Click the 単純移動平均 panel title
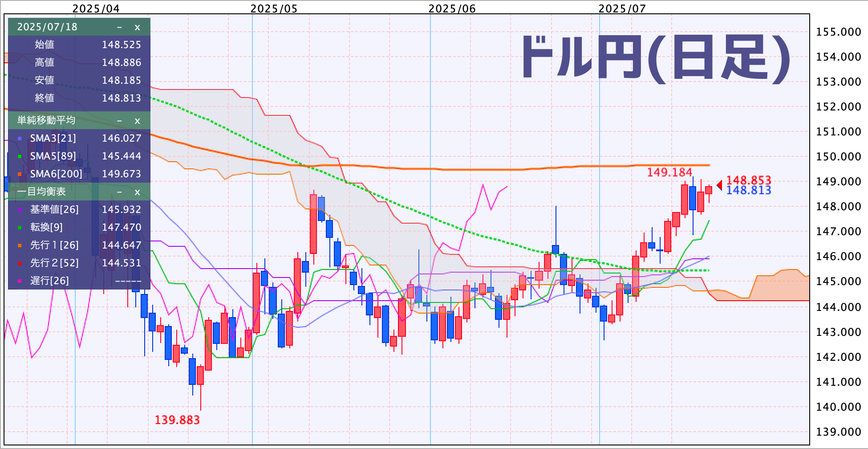Image resolution: width=868 pixels, height=449 pixels. 46,120
